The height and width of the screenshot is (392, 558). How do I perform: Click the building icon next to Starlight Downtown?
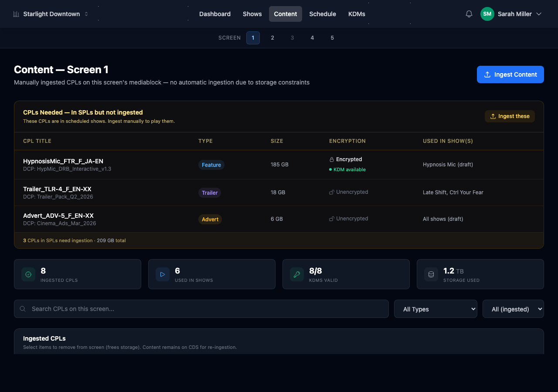[x=16, y=14]
